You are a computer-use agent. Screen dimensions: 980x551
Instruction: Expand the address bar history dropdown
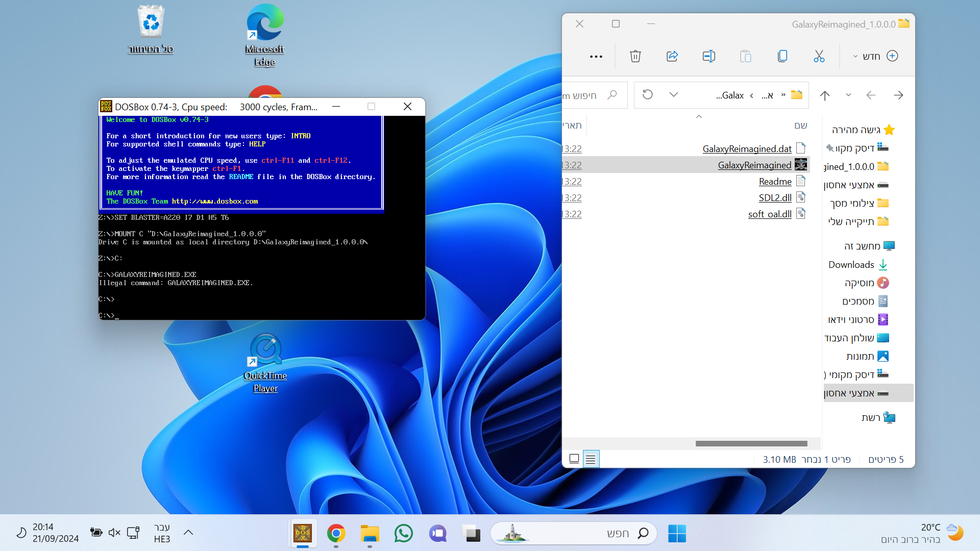click(x=674, y=95)
